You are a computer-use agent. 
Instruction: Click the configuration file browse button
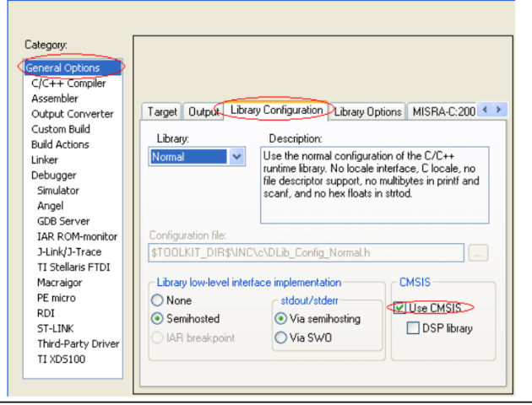click(x=478, y=253)
